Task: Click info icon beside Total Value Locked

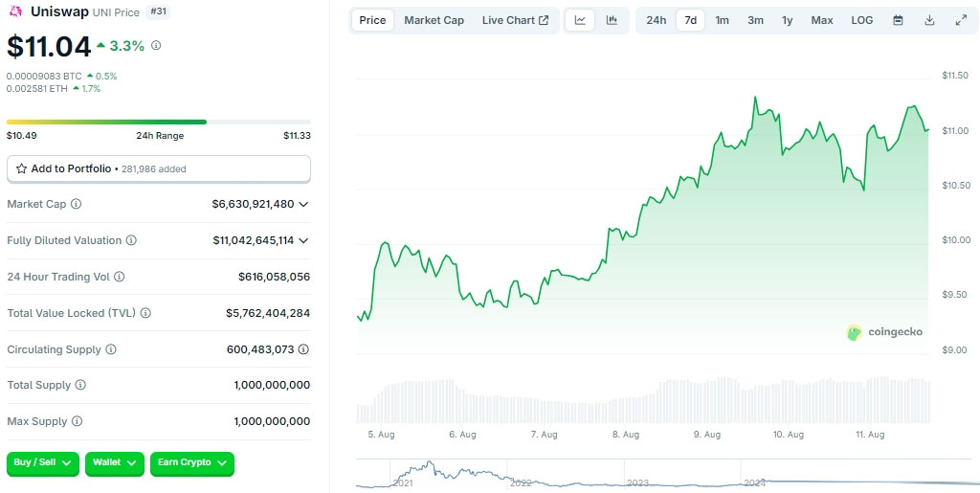Action: (145, 313)
